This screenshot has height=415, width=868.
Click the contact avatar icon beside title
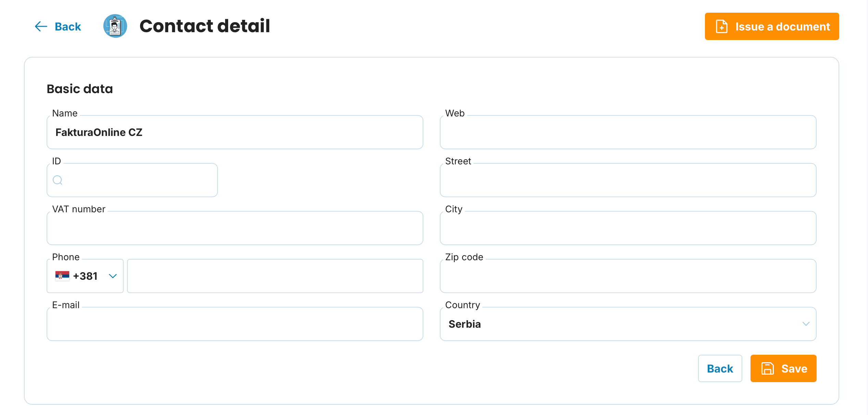click(115, 26)
